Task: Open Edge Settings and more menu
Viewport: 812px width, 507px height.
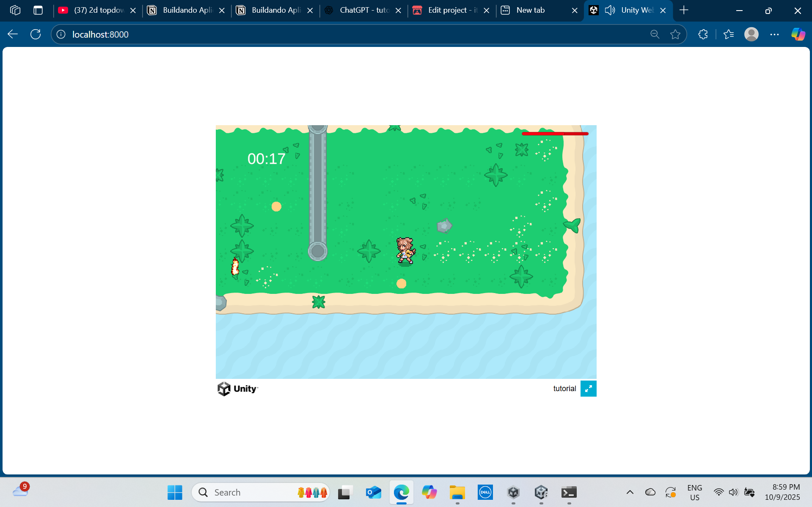Action: pos(774,34)
